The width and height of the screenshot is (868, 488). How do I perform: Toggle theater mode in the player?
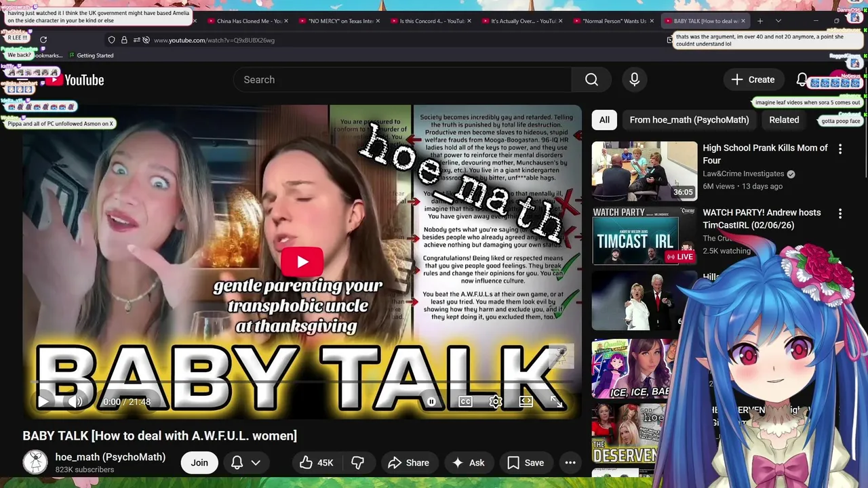pos(526,401)
